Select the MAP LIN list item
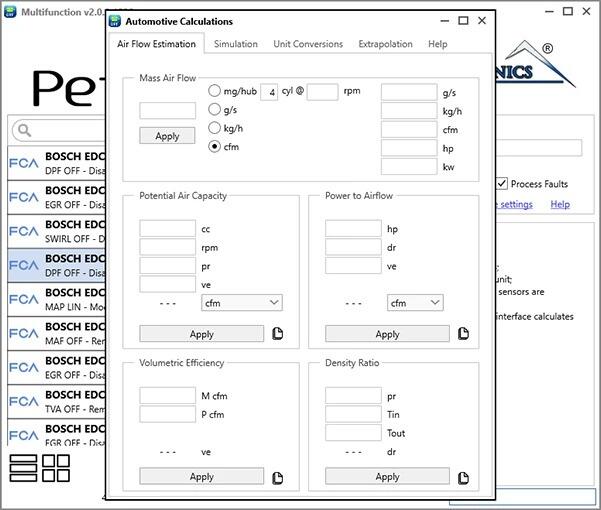The height and width of the screenshot is (510, 601). click(56, 300)
